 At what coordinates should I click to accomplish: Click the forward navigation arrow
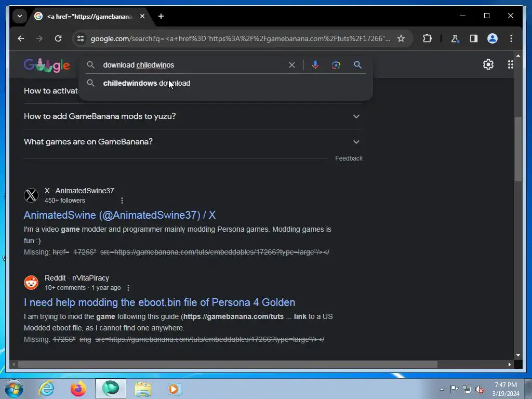click(x=39, y=38)
